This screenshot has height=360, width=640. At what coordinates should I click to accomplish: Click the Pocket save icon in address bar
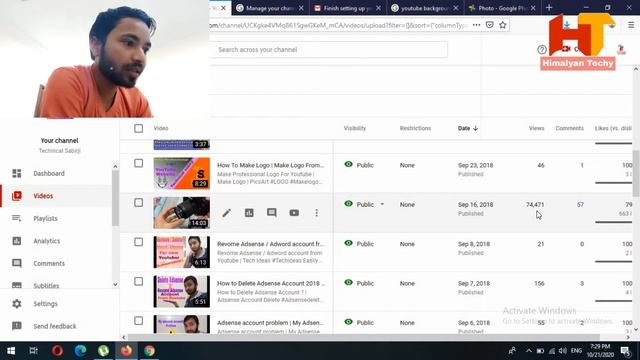[489, 25]
